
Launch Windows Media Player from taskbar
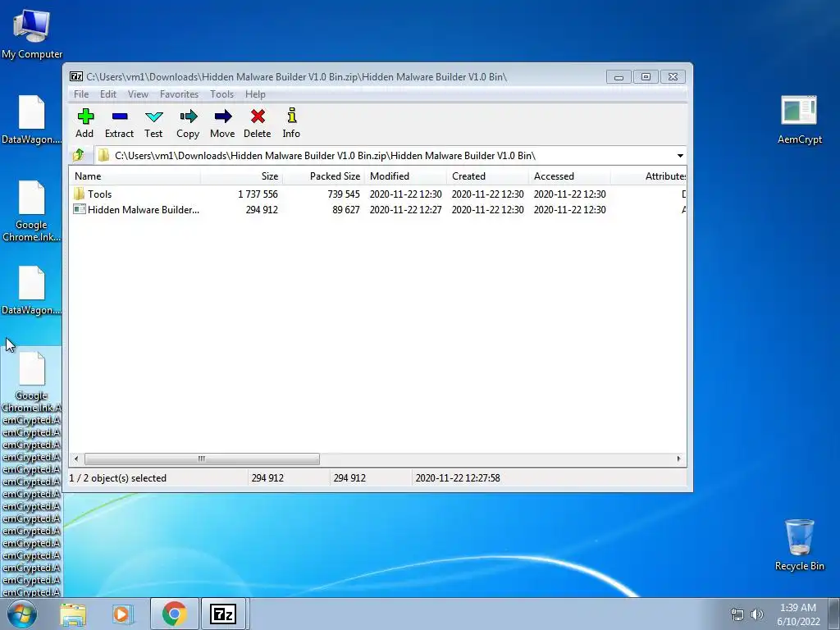(123, 614)
